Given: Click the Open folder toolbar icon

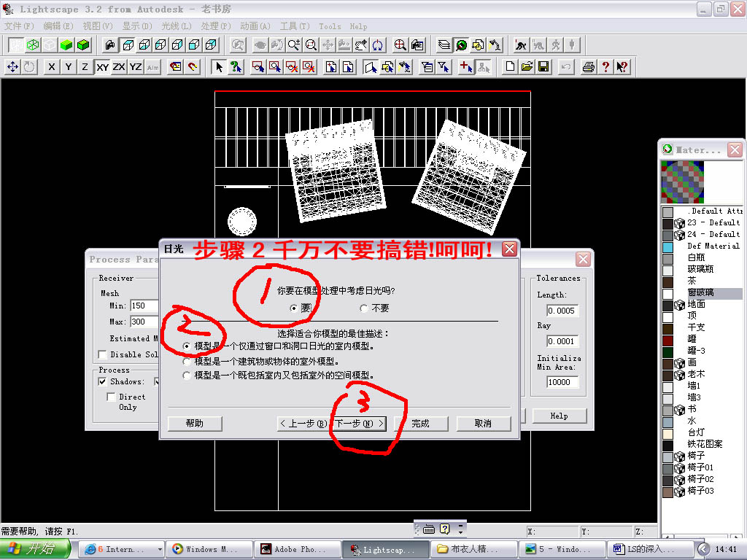Looking at the screenshot, I should coord(527,67).
